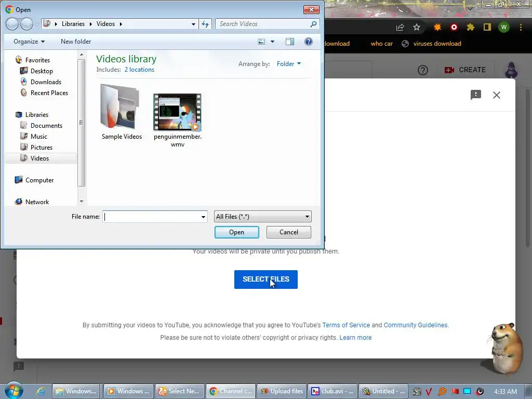The image size is (532, 399).
Task: Click in the Search Videos field
Action: (x=263, y=24)
